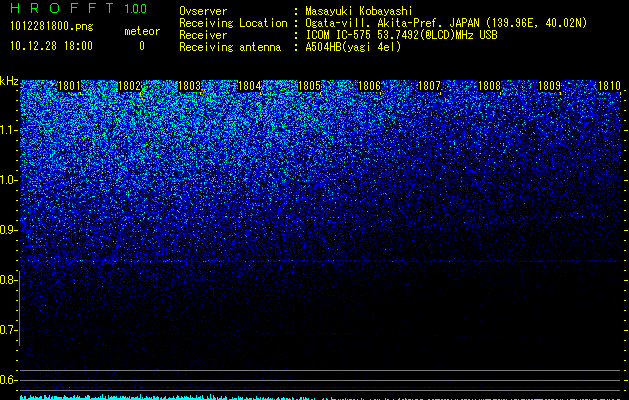Click the HROFFT 1.0.0 title text
629x400 pixels.
[x=78, y=8]
